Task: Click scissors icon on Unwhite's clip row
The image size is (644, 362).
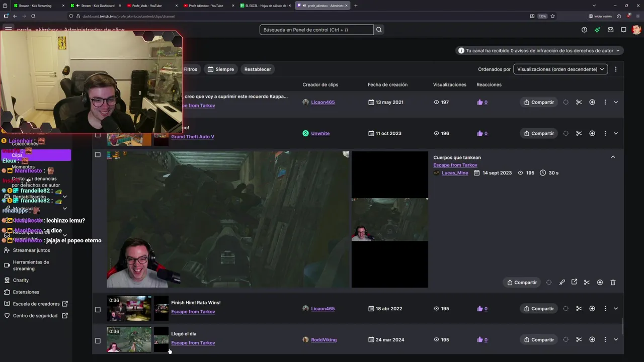Action: (x=579, y=133)
